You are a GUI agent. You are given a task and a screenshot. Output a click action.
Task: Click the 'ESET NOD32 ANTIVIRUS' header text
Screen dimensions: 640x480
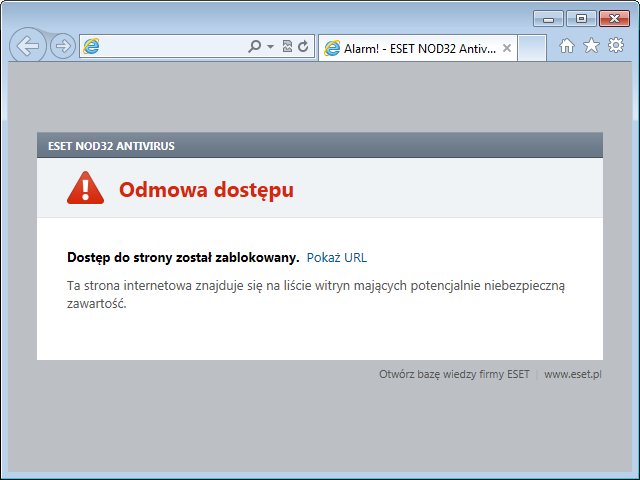[x=111, y=146]
